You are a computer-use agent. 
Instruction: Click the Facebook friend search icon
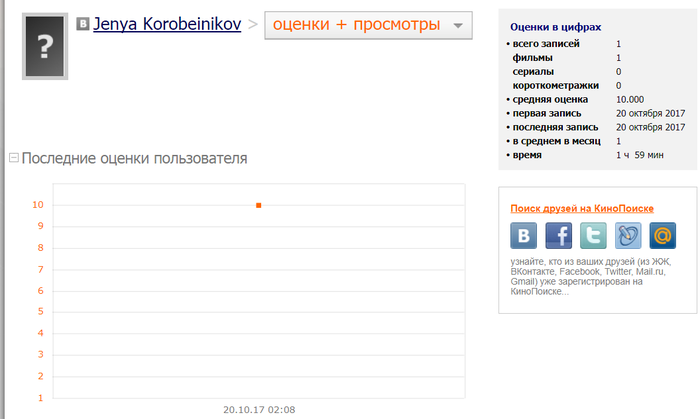click(559, 235)
